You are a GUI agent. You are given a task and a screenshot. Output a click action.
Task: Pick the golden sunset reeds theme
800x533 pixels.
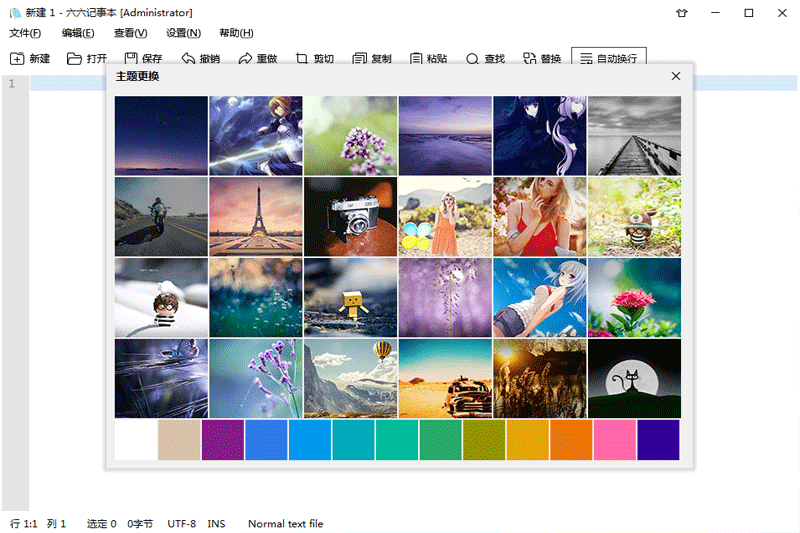pos(540,378)
